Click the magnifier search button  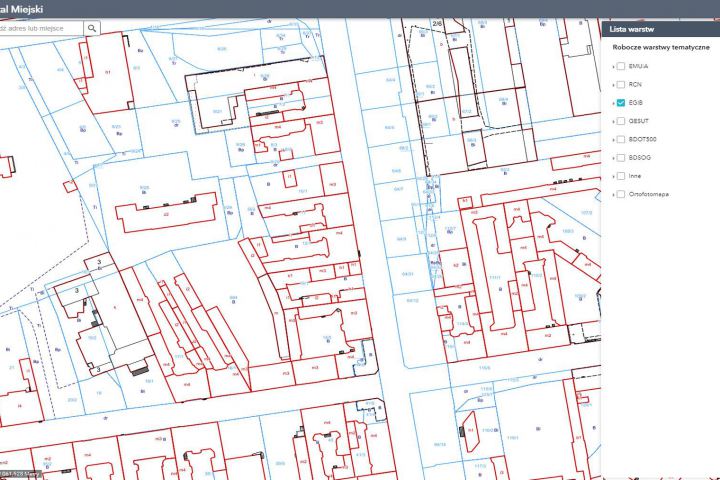tap(92, 28)
